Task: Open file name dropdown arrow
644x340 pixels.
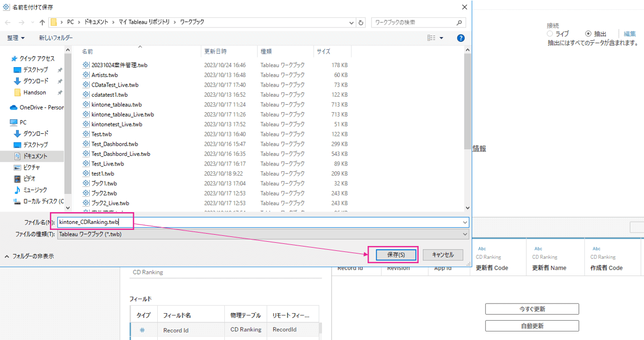Action: (465, 222)
